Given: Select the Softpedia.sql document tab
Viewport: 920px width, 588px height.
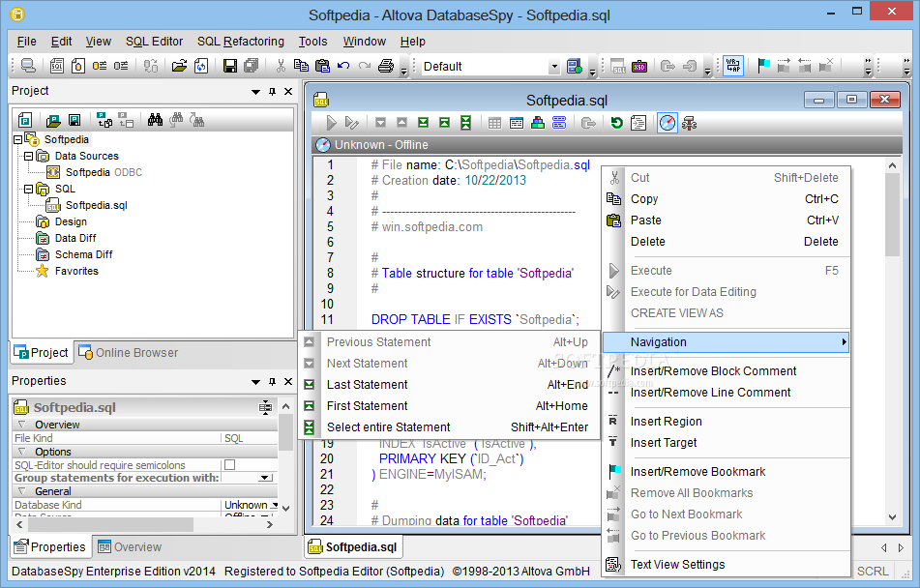Looking at the screenshot, I should click(353, 547).
